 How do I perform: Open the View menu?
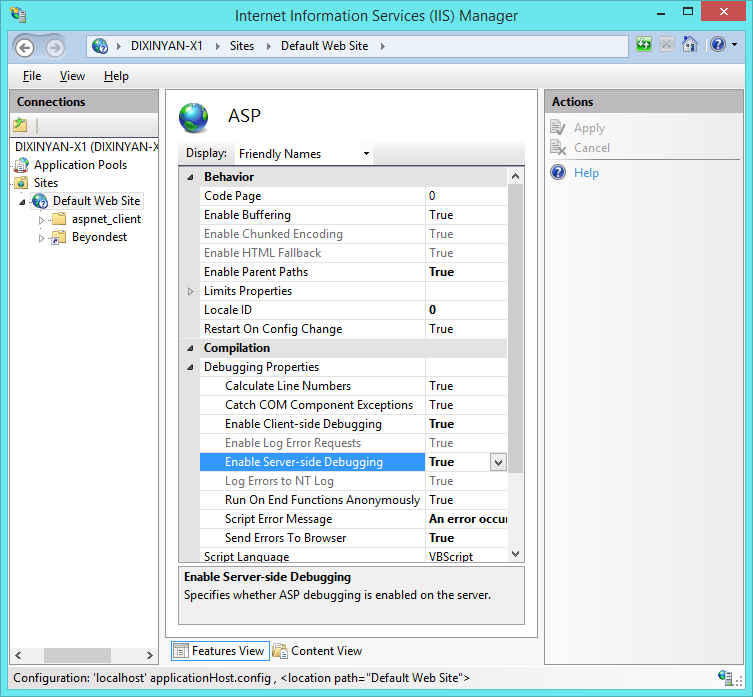tap(72, 76)
